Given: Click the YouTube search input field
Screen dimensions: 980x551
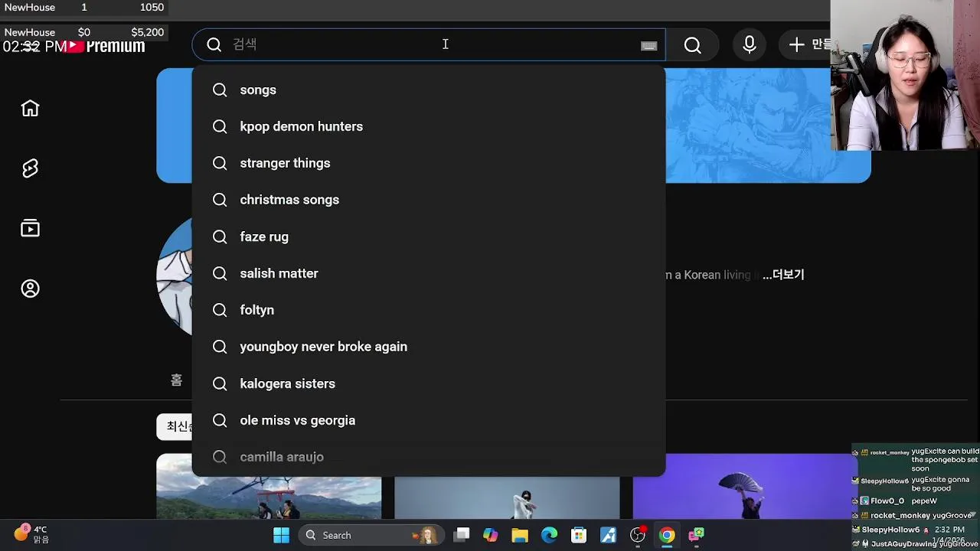Looking at the screenshot, I should [x=429, y=44].
